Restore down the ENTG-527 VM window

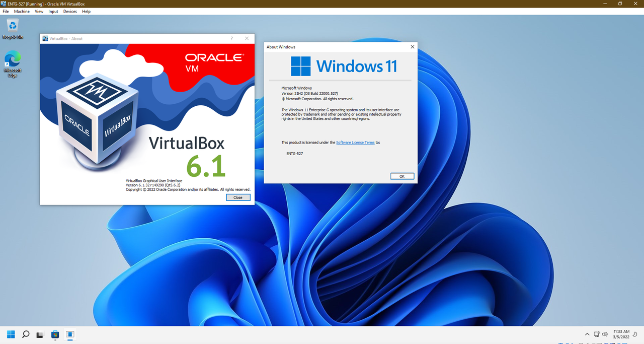620,4
